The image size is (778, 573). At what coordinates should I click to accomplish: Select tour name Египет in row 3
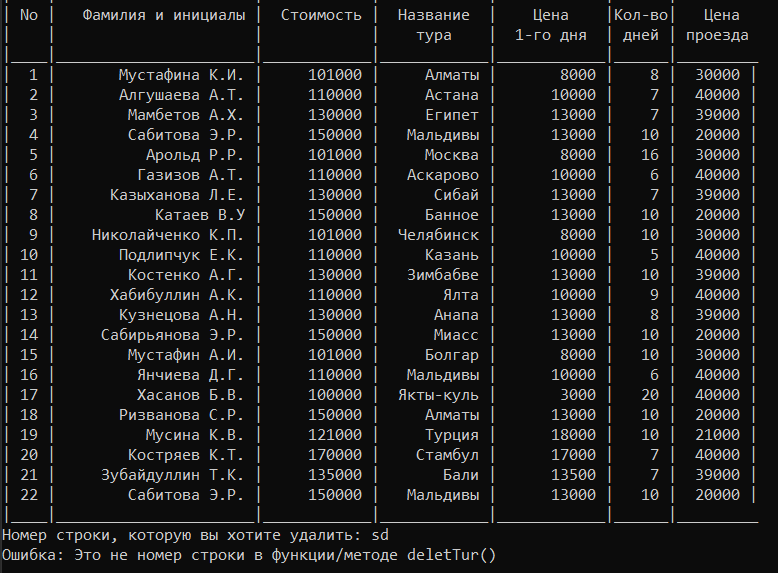(452, 115)
